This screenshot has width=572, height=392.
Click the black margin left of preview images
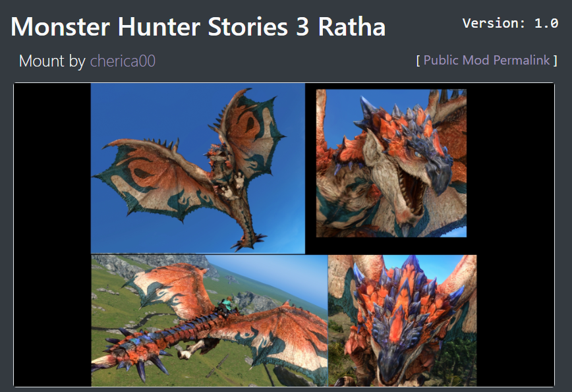click(53, 235)
